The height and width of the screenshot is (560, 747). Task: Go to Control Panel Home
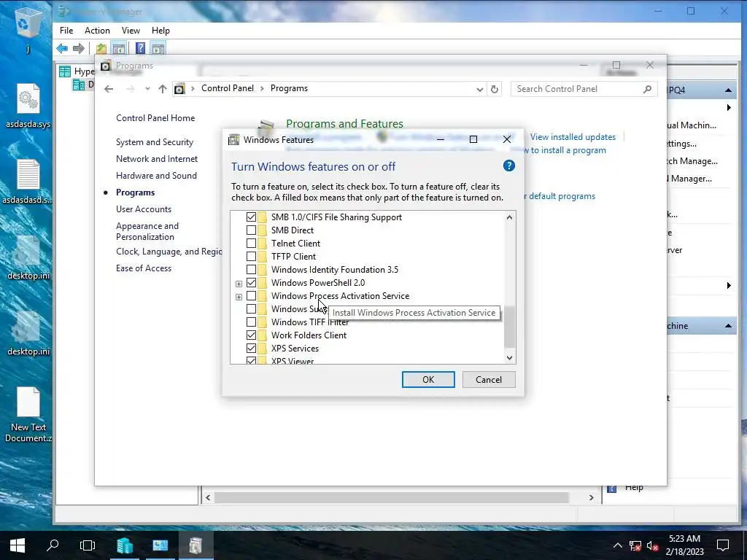click(x=155, y=118)
